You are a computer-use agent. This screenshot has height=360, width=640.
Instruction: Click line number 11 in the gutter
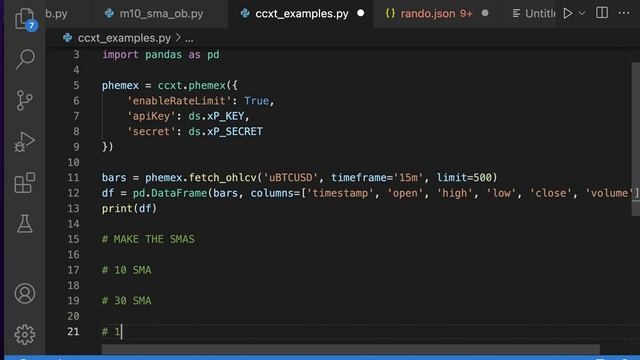[x=73, y=178]
